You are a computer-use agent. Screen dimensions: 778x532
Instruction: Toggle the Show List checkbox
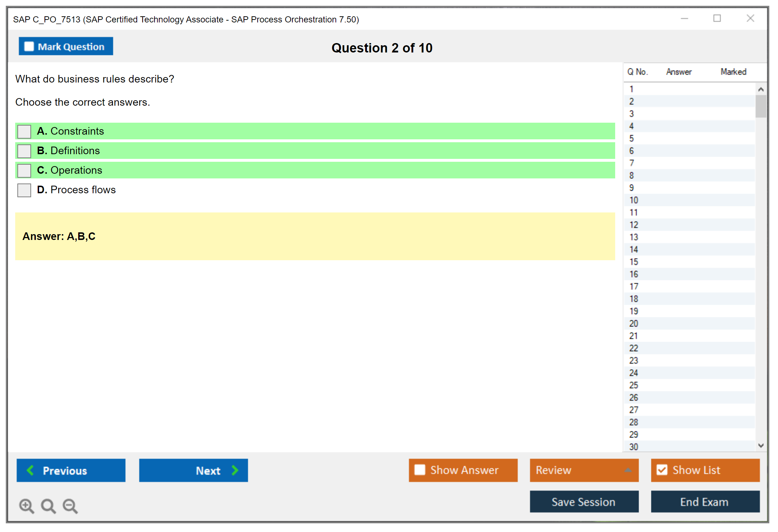click(x=662, y=470)
